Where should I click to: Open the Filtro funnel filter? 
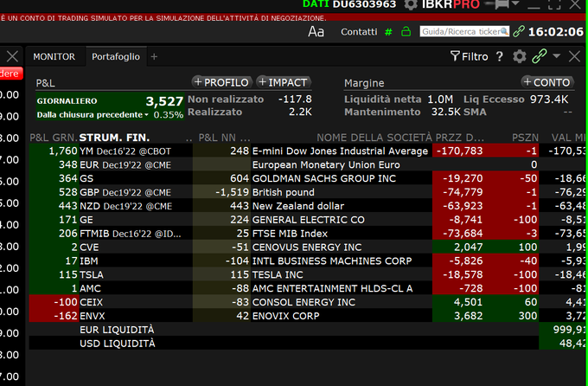(x=470, y=56)
